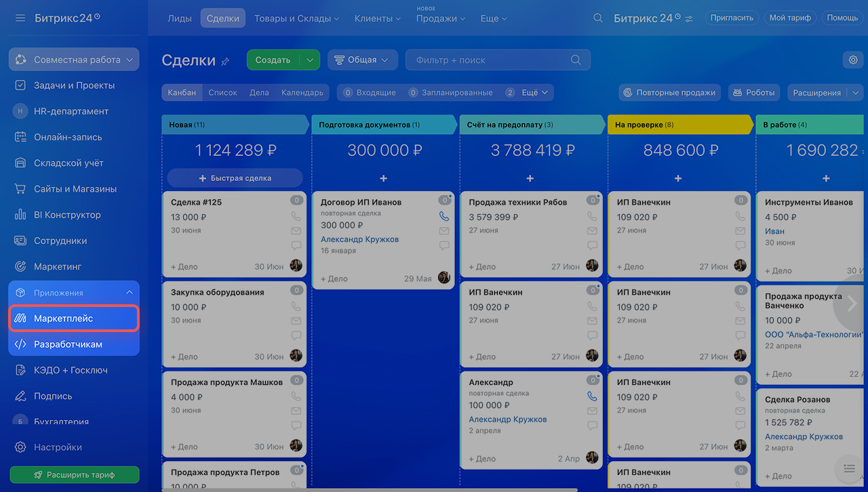Viewport: 868px width, 492px height.
Task: Open Маркетинг in sidebar
Action: point(74,266)
